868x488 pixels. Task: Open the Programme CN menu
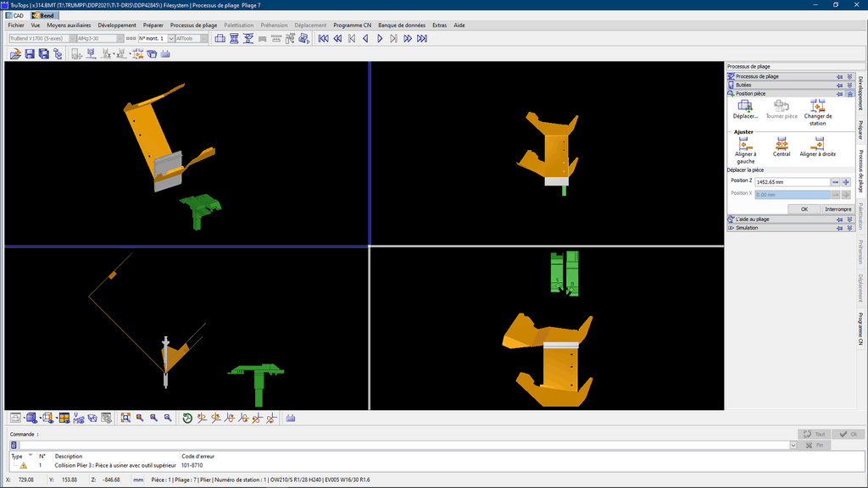352,25
